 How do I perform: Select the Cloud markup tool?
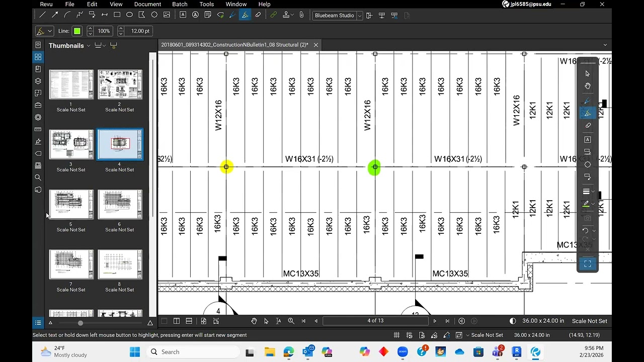pyautogui.click(x=154, y=15)
